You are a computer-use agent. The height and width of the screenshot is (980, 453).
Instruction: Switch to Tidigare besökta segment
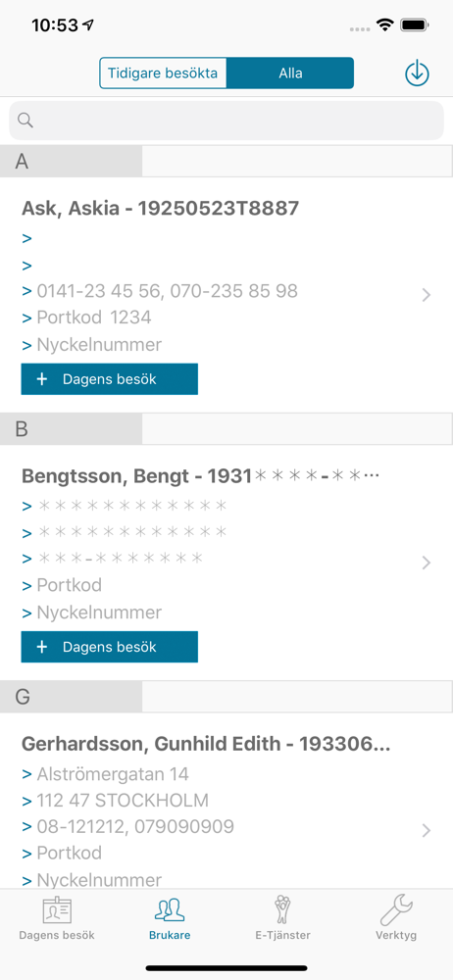point(163,73)
